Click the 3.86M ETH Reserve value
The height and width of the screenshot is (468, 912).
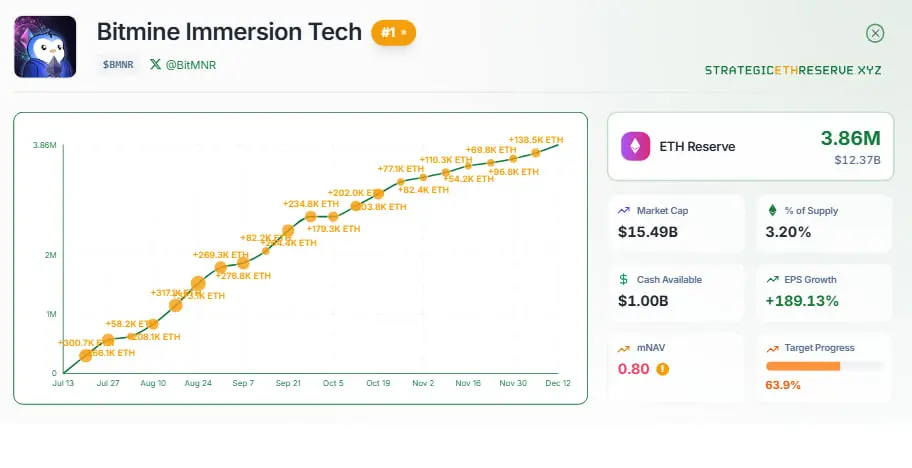pos(850,137)
